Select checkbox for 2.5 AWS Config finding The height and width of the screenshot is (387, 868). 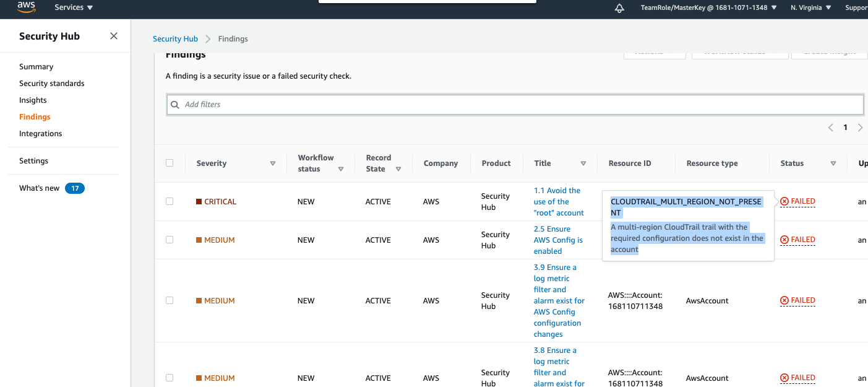point(170,240)
